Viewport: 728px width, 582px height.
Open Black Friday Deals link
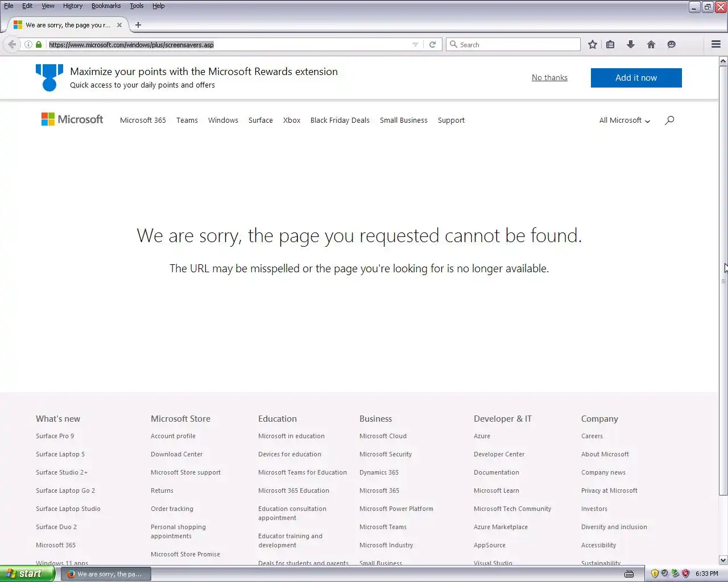(340, 120)
